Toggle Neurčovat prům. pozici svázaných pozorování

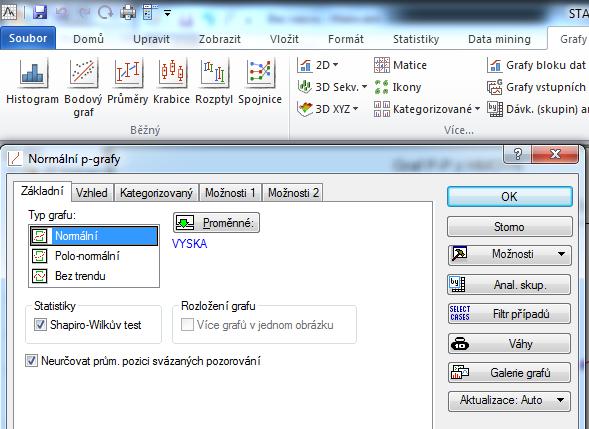pyautogui.click(x=31, y=361)
